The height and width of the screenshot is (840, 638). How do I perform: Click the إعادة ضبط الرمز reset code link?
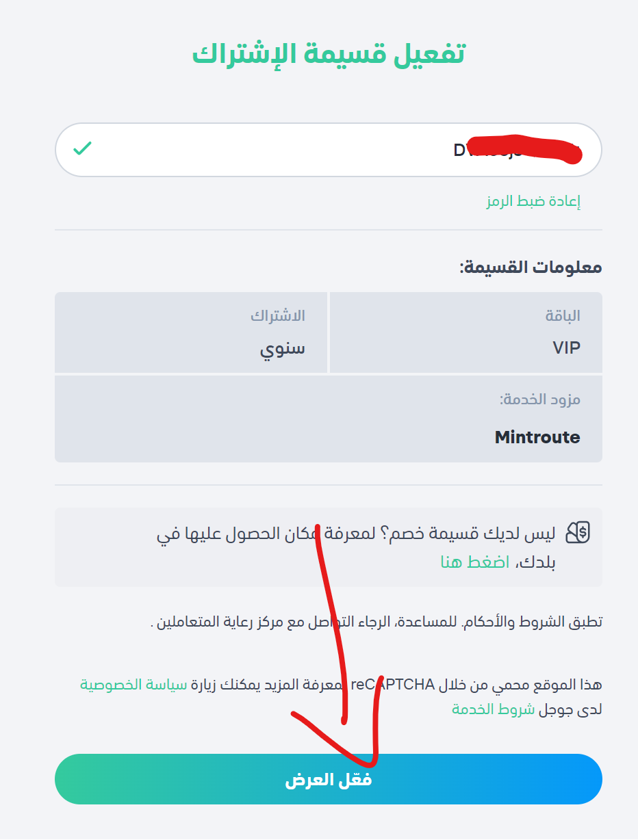pyautogui.click(x=533, y=202)
